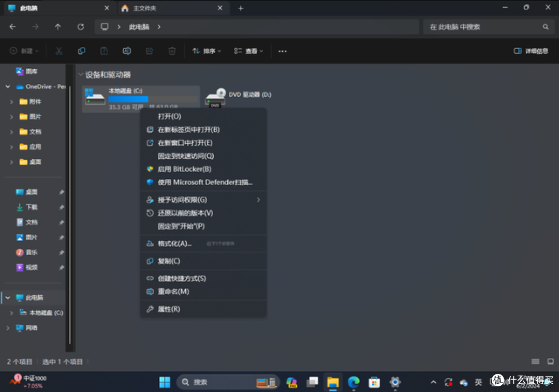The width and height of the screenshot is (559, 392).
Task: Click the copy icon in toolbar
Action: coord(81,51)
